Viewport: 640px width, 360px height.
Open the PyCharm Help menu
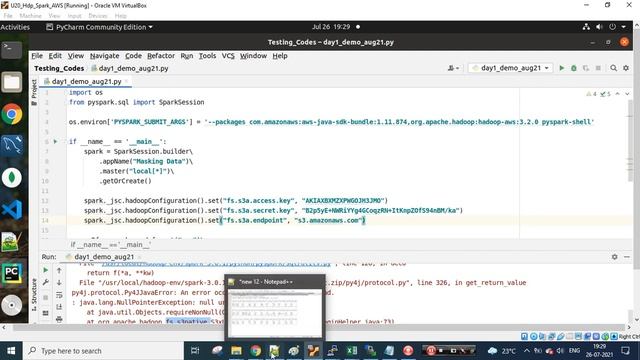click(x=280, y=56)
